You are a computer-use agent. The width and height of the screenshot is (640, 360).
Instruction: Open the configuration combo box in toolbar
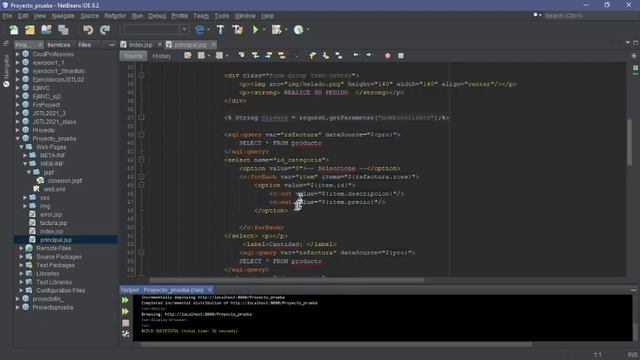coord(156,29)
